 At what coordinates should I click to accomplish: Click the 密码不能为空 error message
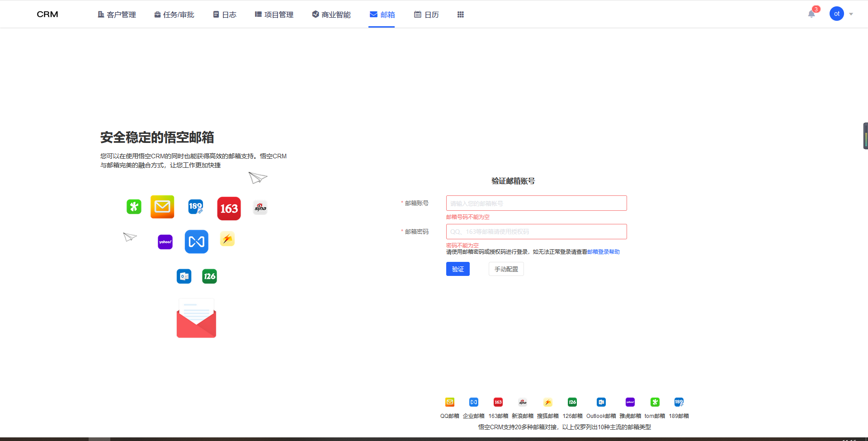(x=462, y=246)
